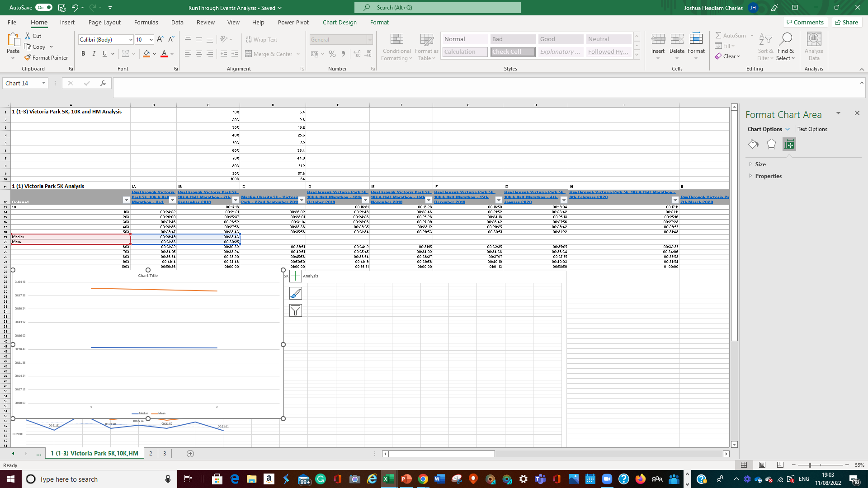Select Size & Properties icon in pane
This screenshot has width=868, height=488.
pos(789,144)
